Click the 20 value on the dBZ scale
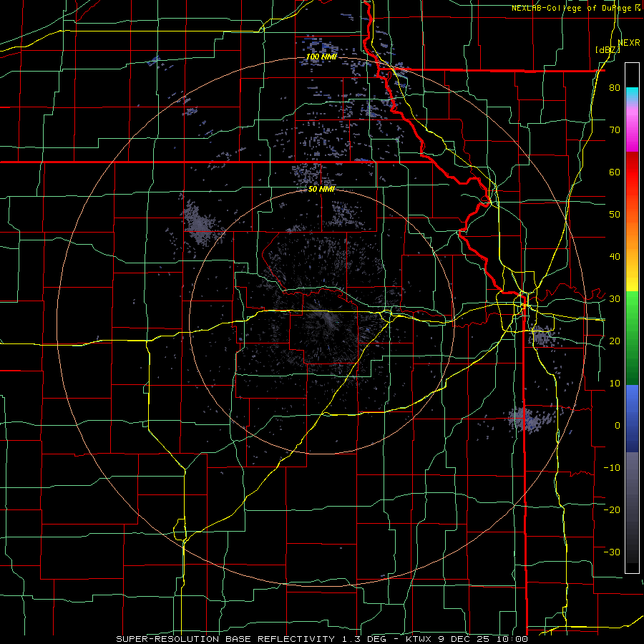644x644 pixels. click(615, 341)
